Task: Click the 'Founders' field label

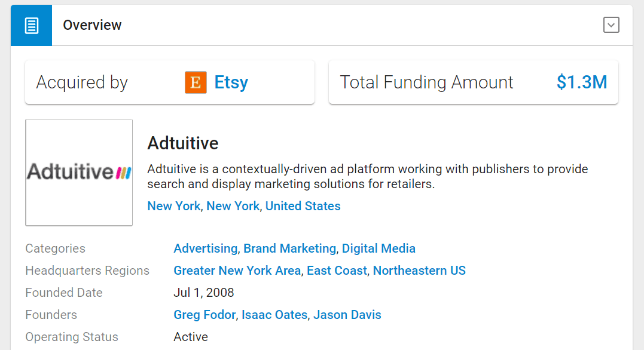Action: [51, 315]
